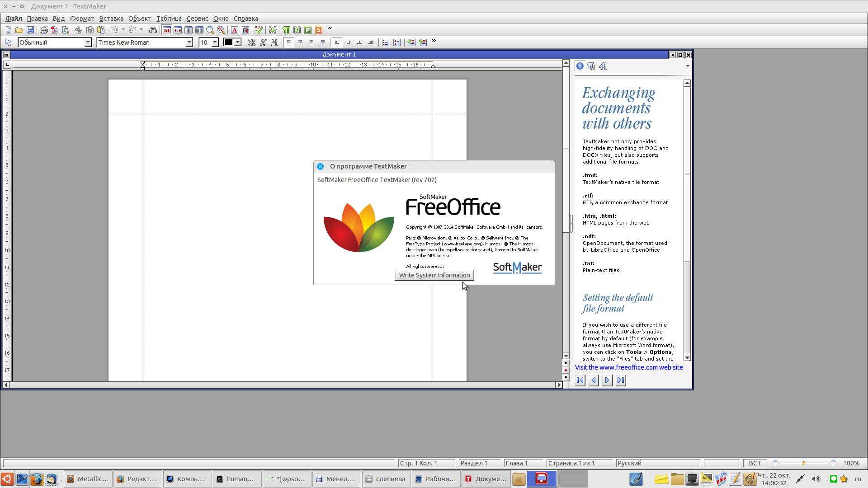Viewport: 868px width, 488px height.
Task: Open the paragraph style dropdown Обычный
Action: [x=88, y=42]
